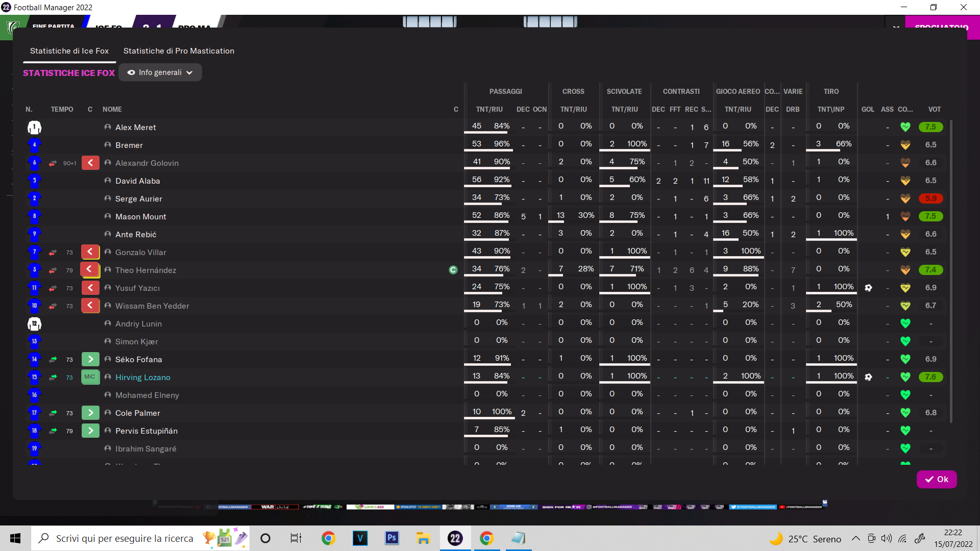Image resolution: width=980 pixels, height=551 pixels.
Task: Click the condition heart icon for Alex Meret
Action: point(905,127)
